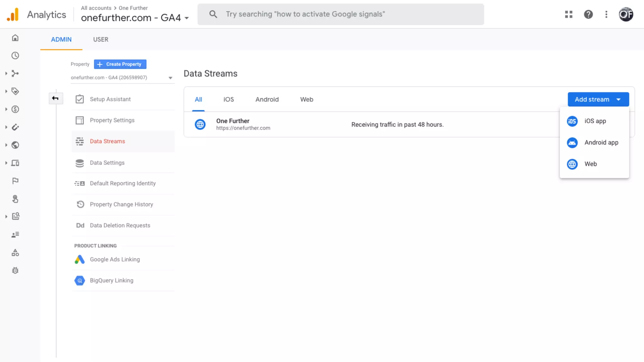Screen dimensions: 644x362
Task: Expand the Monetization dollar section arrow
Action: (6, 109)
